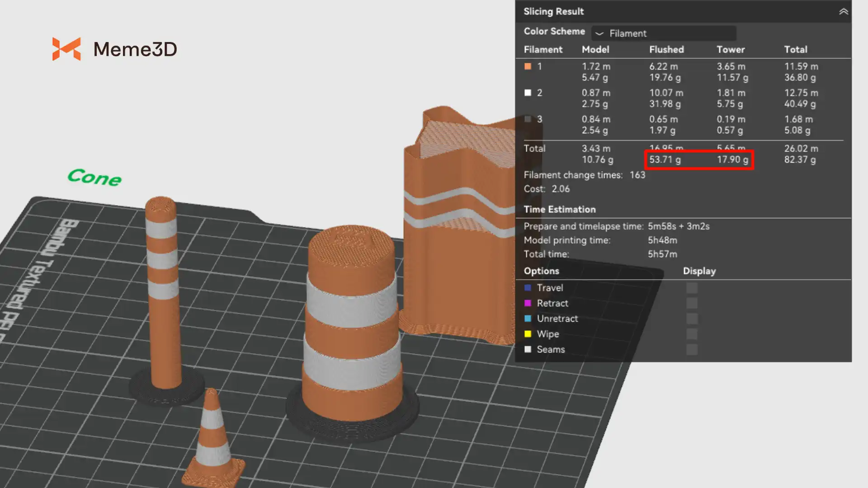868x488 pixels.
Task: Open the Color Scheme Filament dropdown
Action: (664, 33)
